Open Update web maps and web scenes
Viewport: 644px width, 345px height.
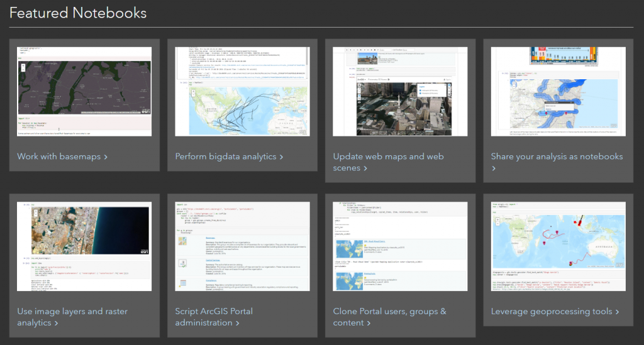pos(388,162)
